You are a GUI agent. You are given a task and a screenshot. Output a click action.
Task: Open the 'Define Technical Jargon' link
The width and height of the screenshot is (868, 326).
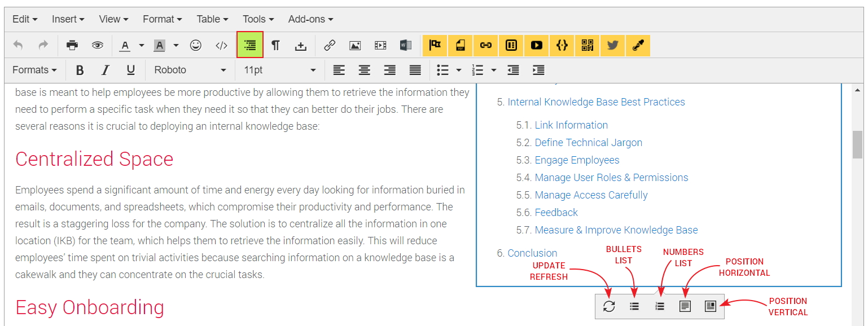tap(588, 142)
